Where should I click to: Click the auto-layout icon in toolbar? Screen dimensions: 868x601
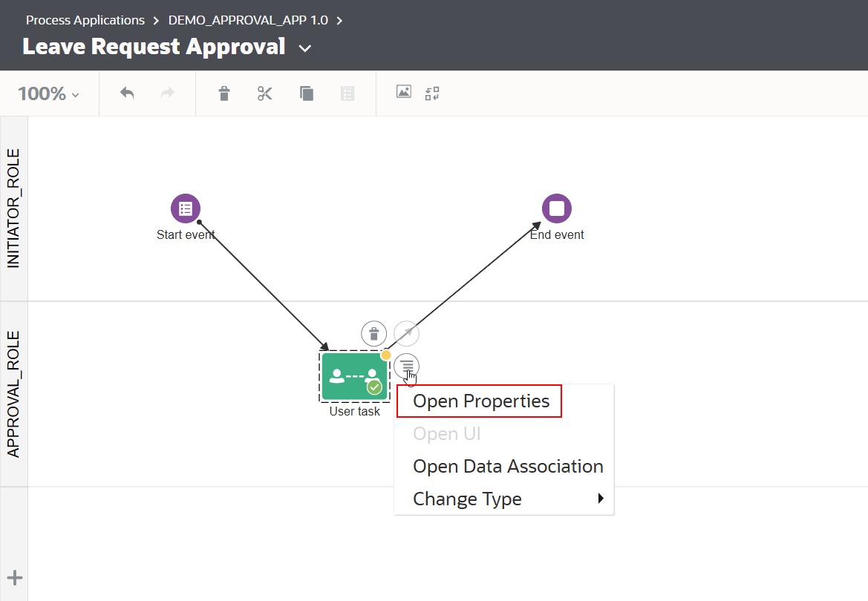click(x=432, y=93)
